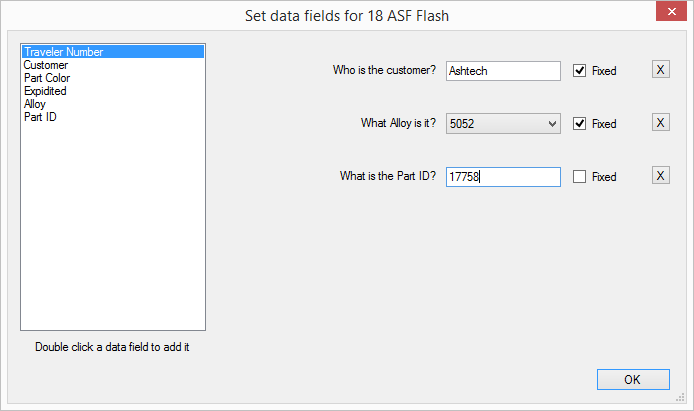Uncheck Fixed for the customer field
Viewport: 694px width, 411px height.
pos(579,70)
